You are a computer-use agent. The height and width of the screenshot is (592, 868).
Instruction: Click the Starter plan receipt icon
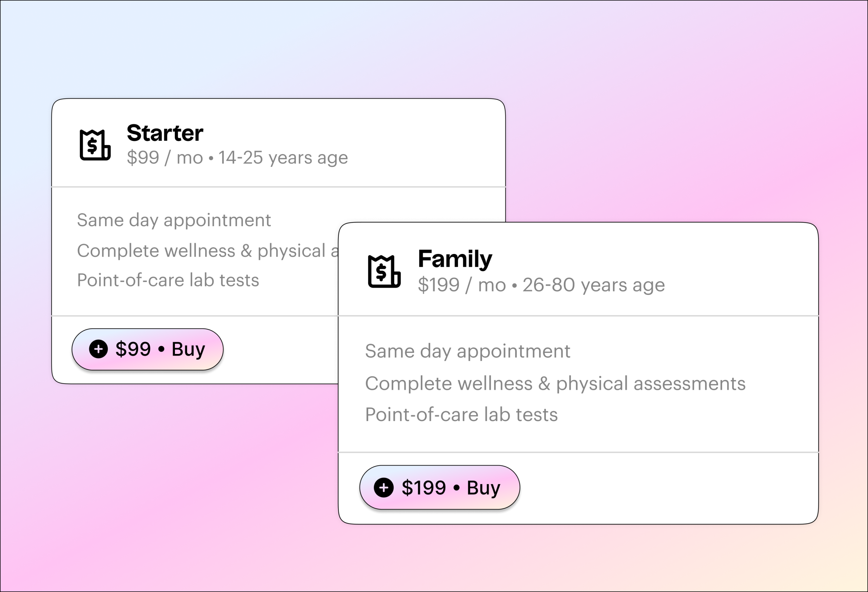click(x=95, y=145)
